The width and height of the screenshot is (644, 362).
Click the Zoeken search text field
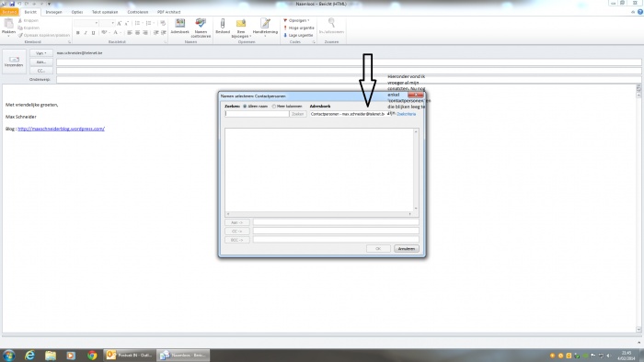click(x=257, y=114)
